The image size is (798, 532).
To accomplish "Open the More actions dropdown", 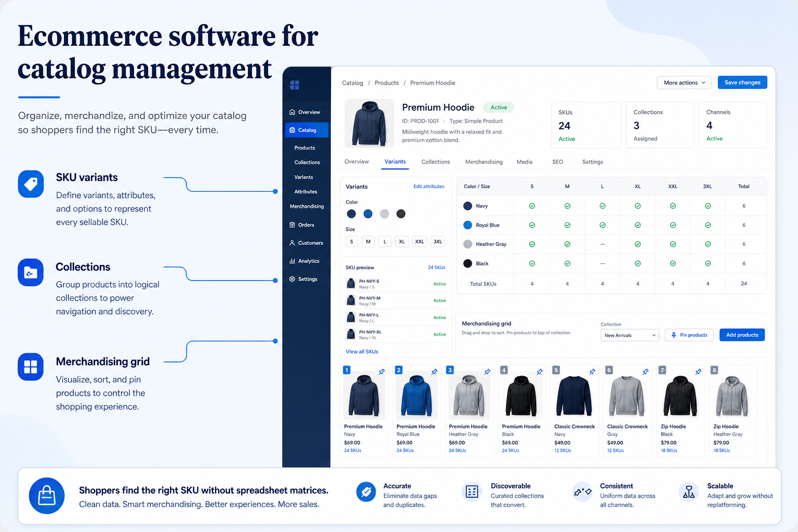I will (x=684, y=83).
